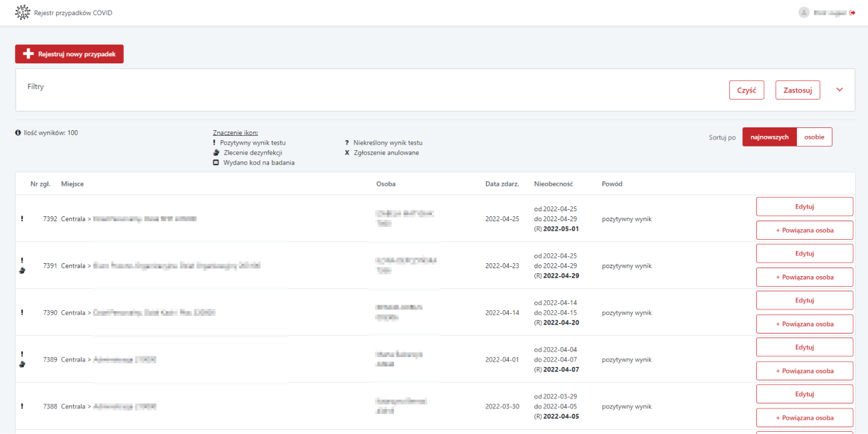The image size is (868, 434).
Task: Click the red logout icon
Action: [852, 13]
